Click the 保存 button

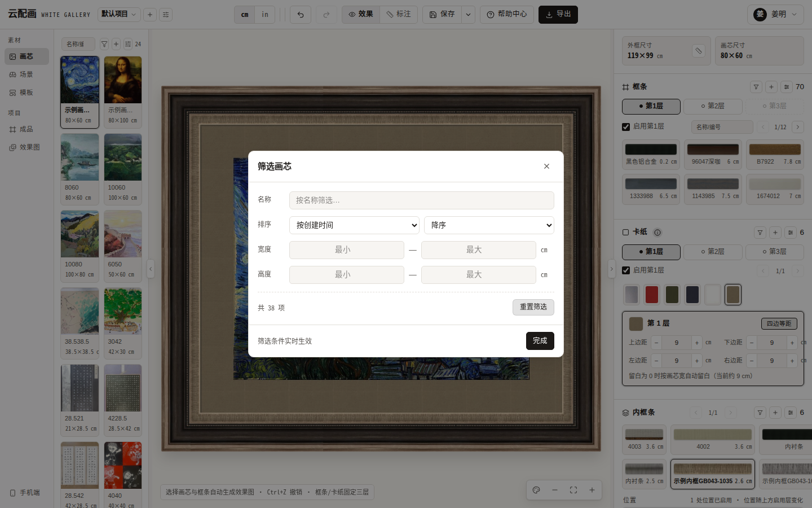442,15
